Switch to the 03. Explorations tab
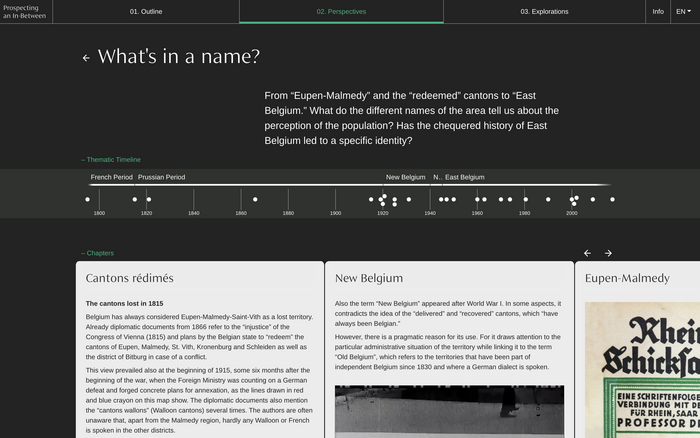Viewport: 700px width, 438px height. [544, 12]
